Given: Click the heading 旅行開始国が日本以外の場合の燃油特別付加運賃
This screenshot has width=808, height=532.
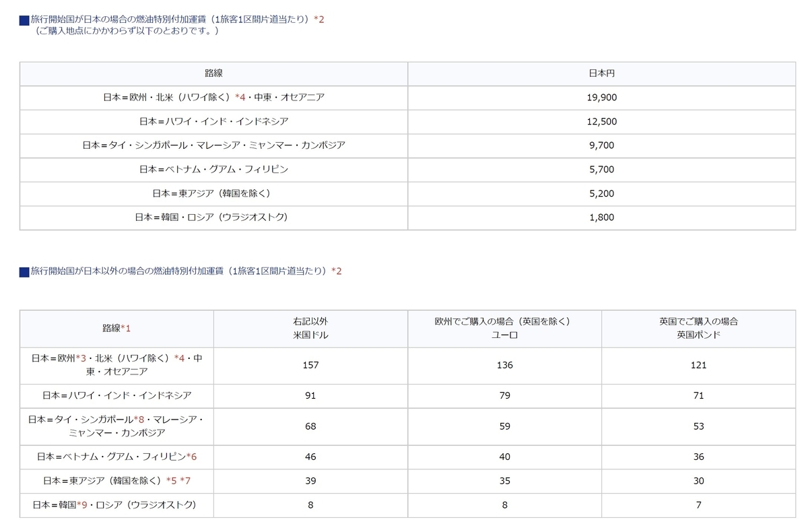Looking at the screenshot, I should coord(180,271).
